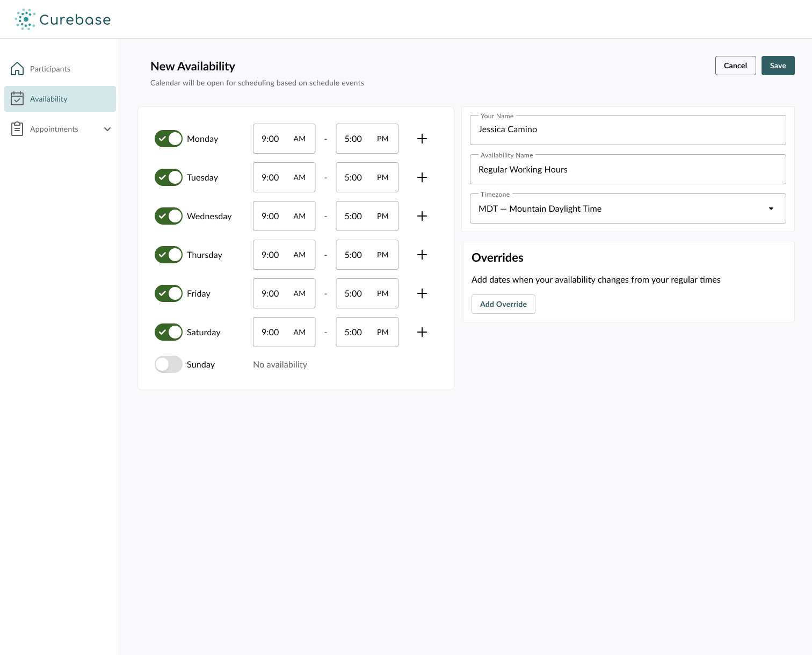Turn off the Thursday toggle
Image resolution: width=812 pixels, height=655 pixels.
[x=169, y=255]
